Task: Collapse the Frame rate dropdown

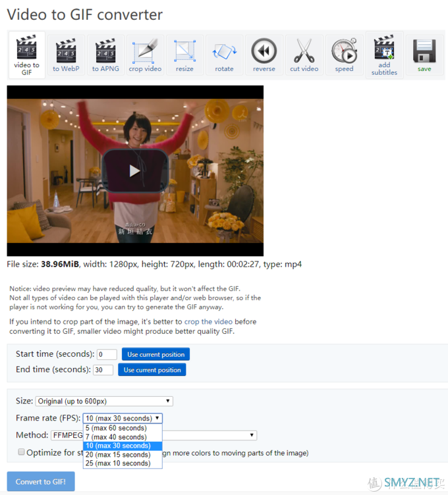Action: coord(123,418)
